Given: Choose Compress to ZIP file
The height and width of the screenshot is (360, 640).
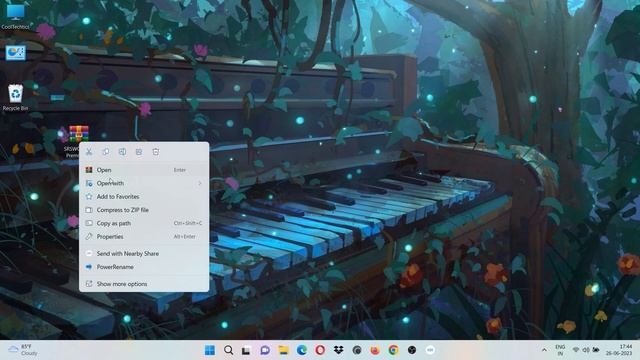Looking at the screenshot, I should [x=144, y=210].
